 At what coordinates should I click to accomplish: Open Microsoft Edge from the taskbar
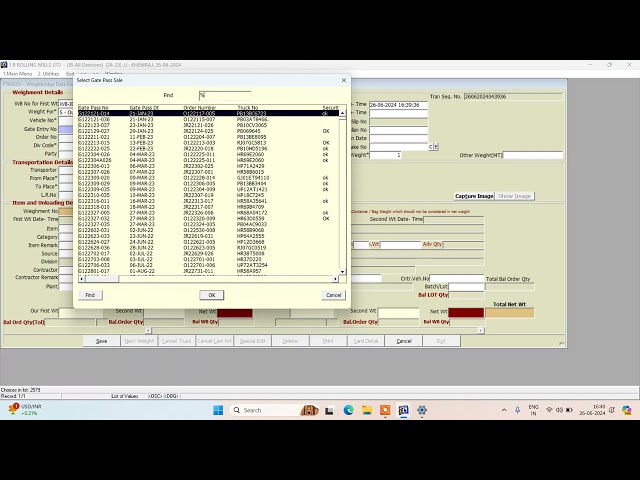348,410
